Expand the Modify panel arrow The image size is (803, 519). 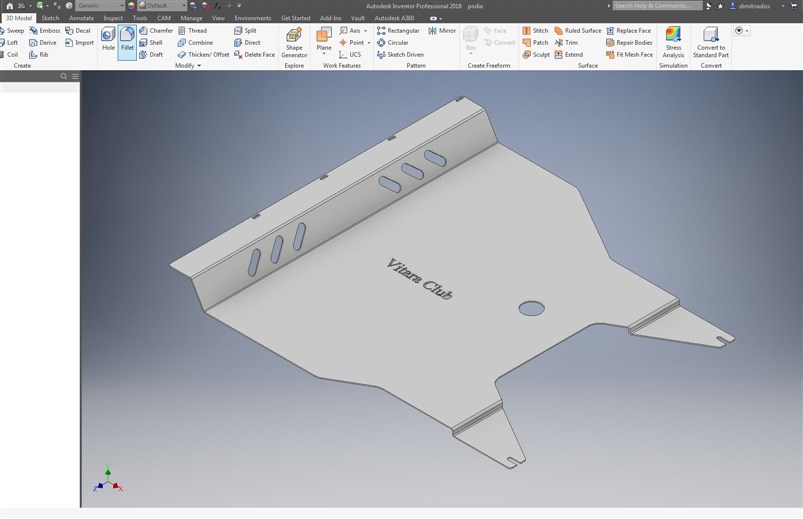199,66
